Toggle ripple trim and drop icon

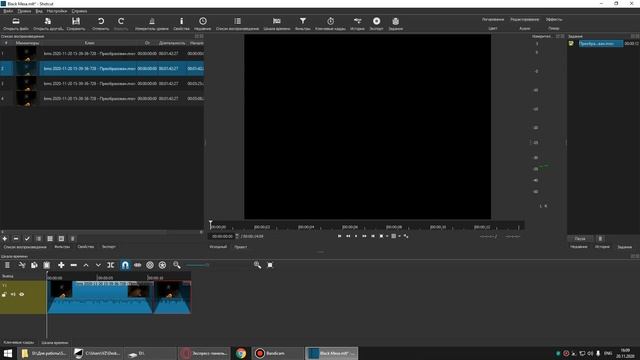pos(150,265)
